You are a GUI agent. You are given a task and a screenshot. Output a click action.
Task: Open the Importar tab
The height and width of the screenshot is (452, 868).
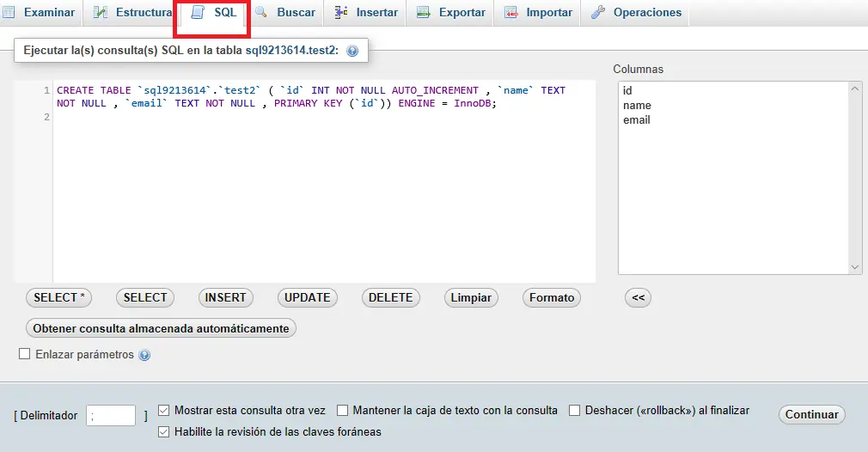coord(537,12)
